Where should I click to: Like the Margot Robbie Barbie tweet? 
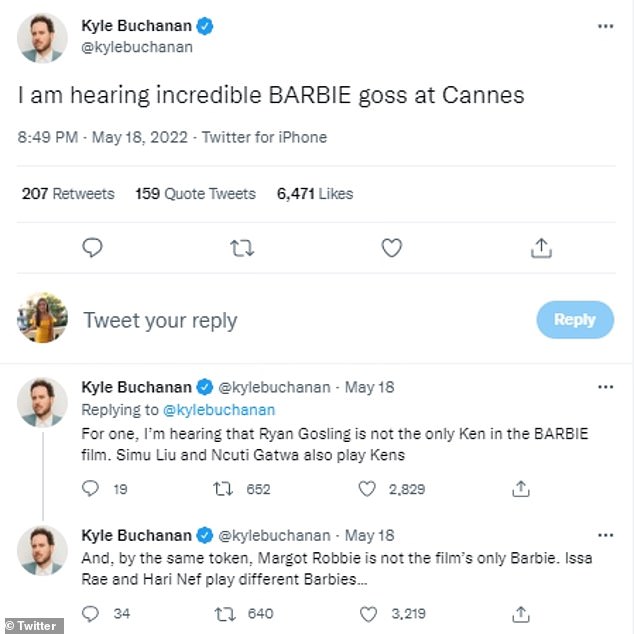pyautogui.click(x=367, y=613)
